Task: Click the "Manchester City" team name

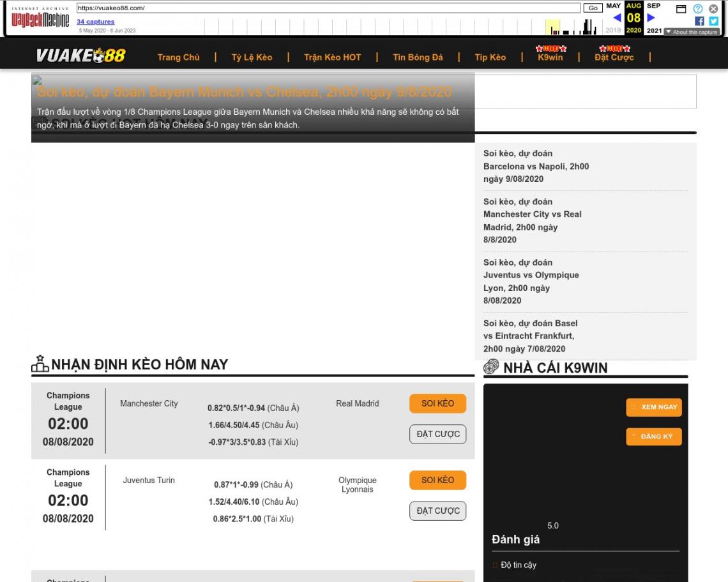Action: 149,403
